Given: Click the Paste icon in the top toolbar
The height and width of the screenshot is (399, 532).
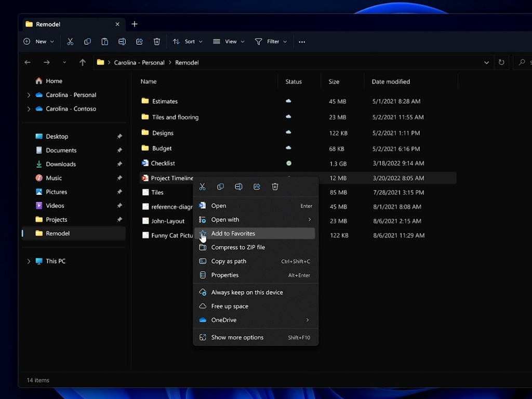Looking at the screenshot, I should 104,42.
